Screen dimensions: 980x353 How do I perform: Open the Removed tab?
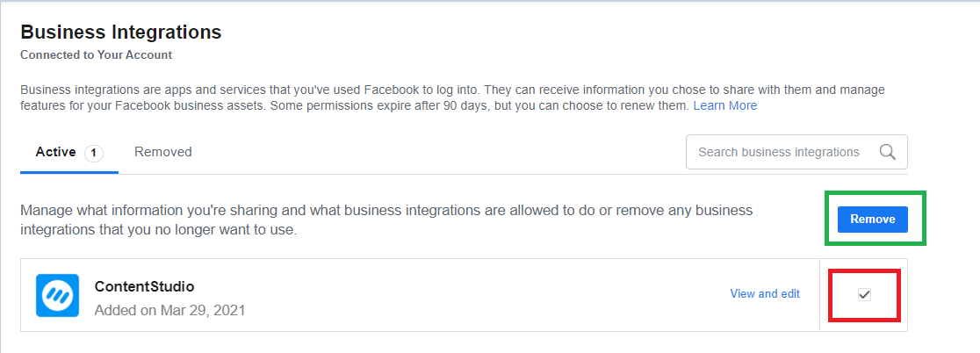(x=163, y=152)
